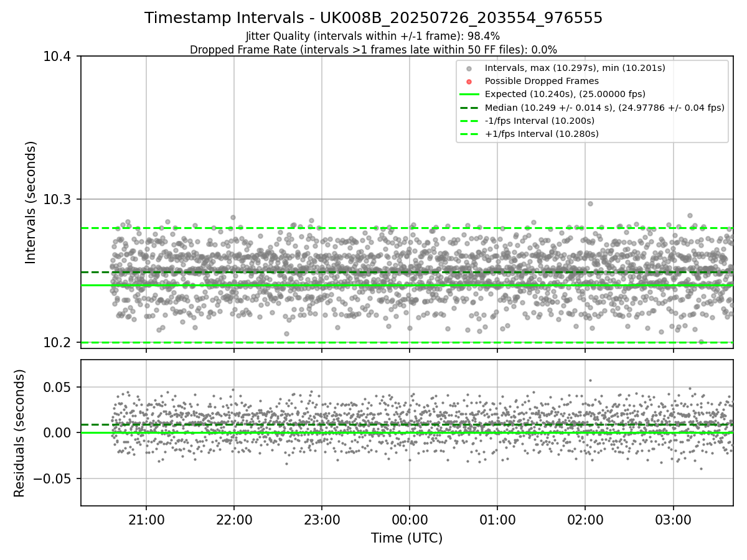Click the maximum interval outlier point near 02:00

click(x=590, y=203)
